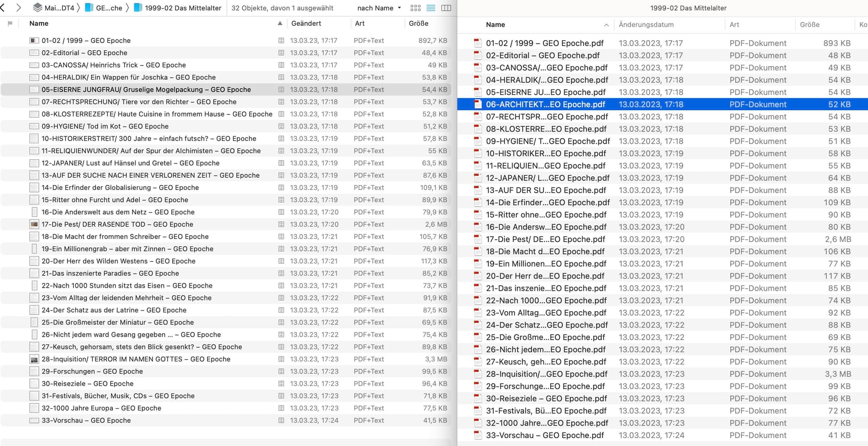
Task: Sort left list by Name column
Action: tap(39, 24)
